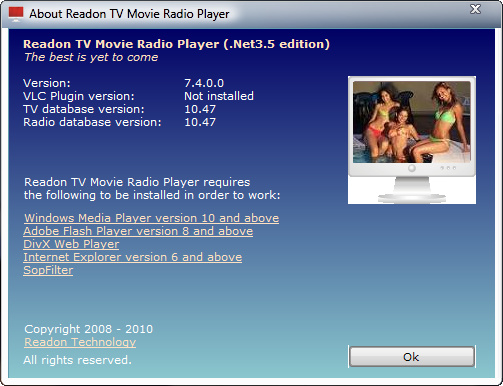Visit the Readon Technology link

80,342
